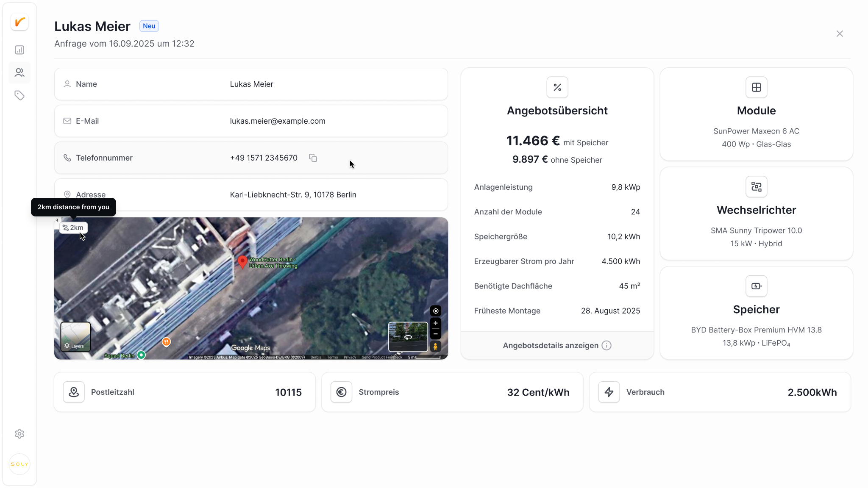Open the price tag icon in sidebar
The height and width of the screenshot is (488, 868).
pyautogui.click(x=19, y=95)
